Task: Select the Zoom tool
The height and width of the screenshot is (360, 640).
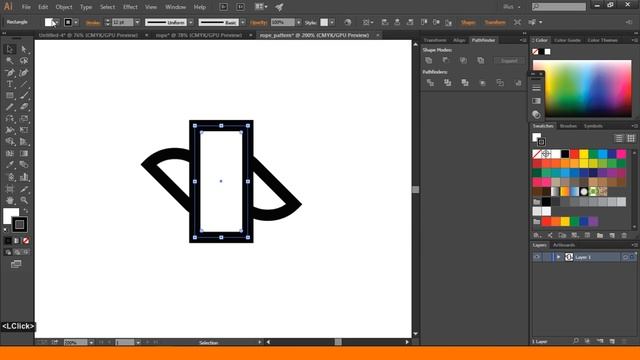Action: (24, 200)
